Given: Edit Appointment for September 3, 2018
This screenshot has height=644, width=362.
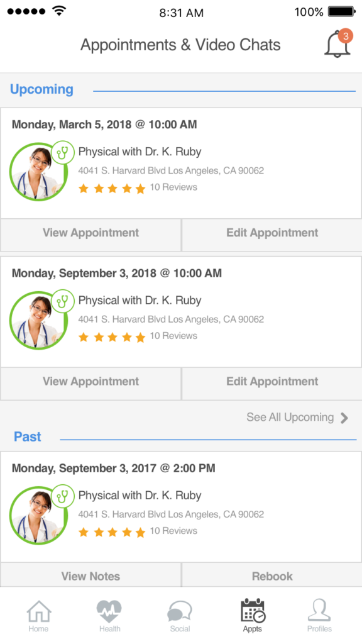Looking at the screenshot, I should tap(272, 382).
